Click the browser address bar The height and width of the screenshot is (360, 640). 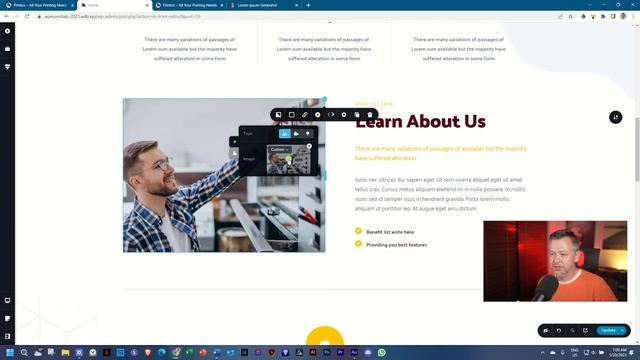click(x=294, y=16)
